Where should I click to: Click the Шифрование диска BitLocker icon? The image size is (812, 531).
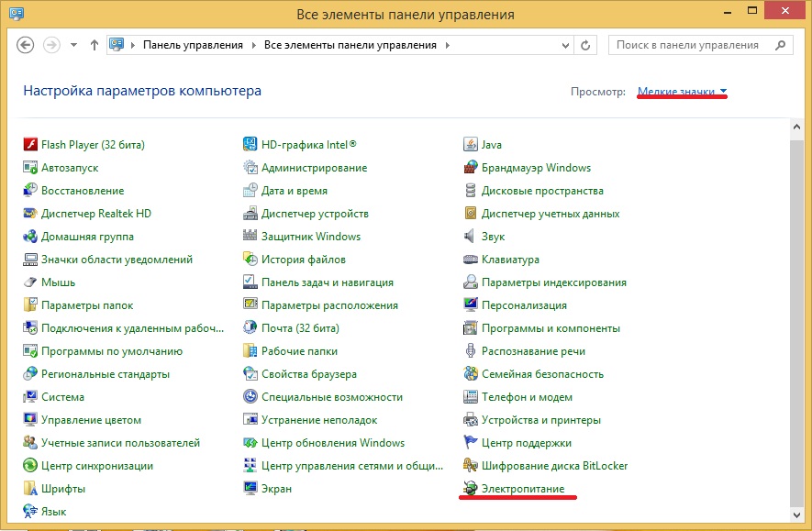point(471,466)
